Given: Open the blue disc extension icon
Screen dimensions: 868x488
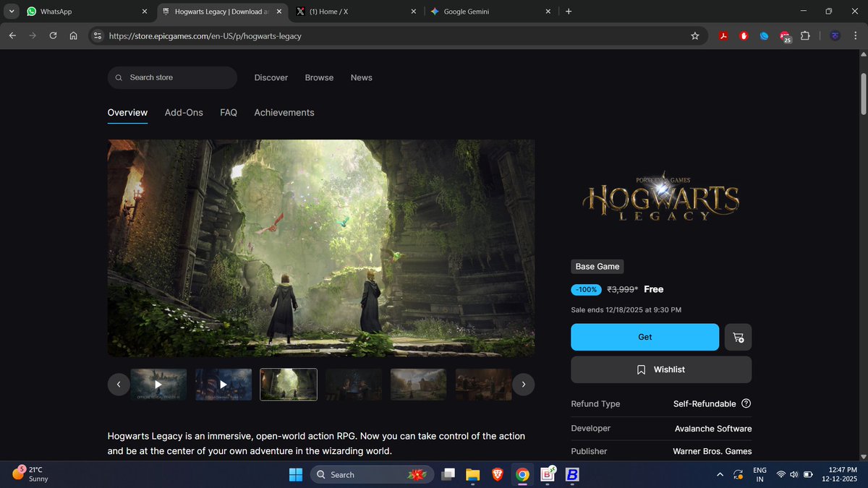Looking at the screenshot, I should tap(764, 35).
